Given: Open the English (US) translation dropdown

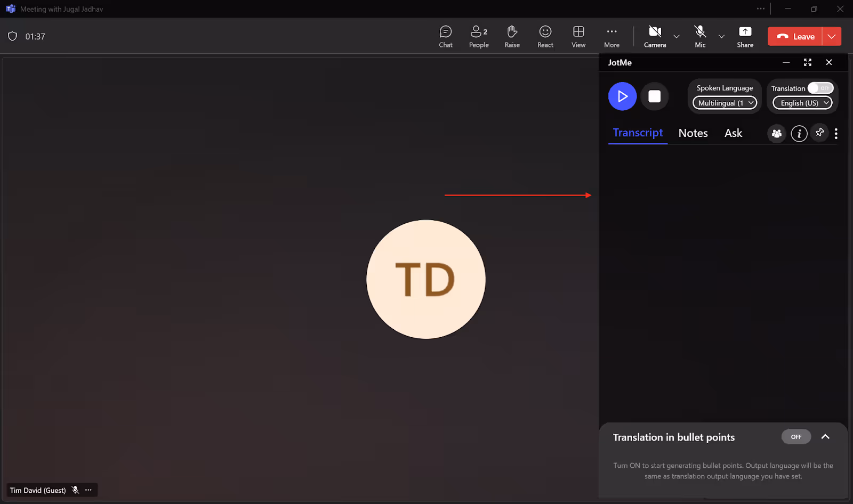Looking at the screenshot, I should coord(802,103).
